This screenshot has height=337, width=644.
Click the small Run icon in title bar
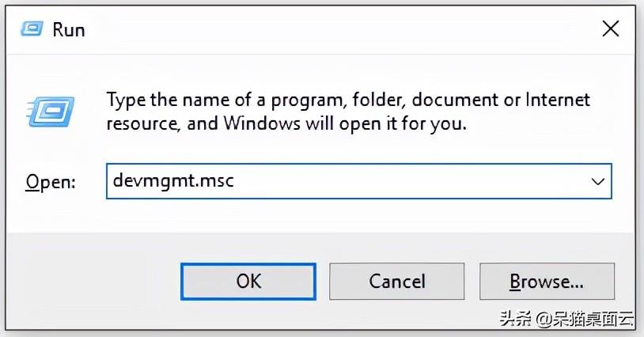(x=32, y=29)
